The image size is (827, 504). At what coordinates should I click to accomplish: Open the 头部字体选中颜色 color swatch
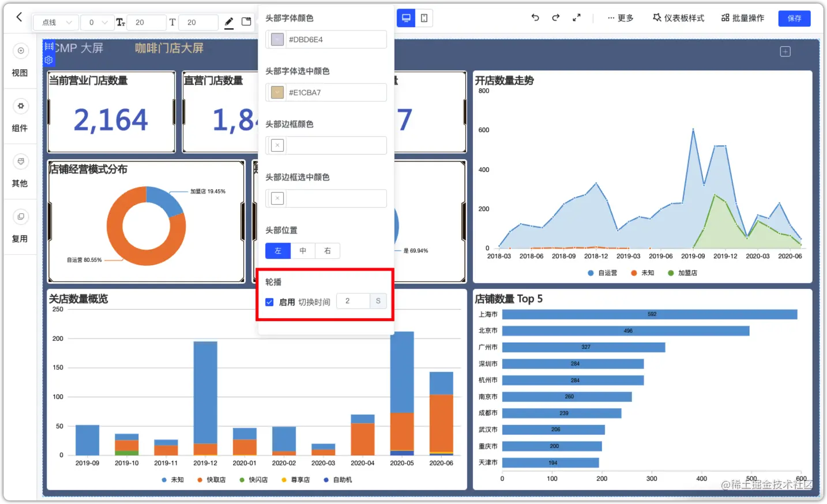point(277,92)
